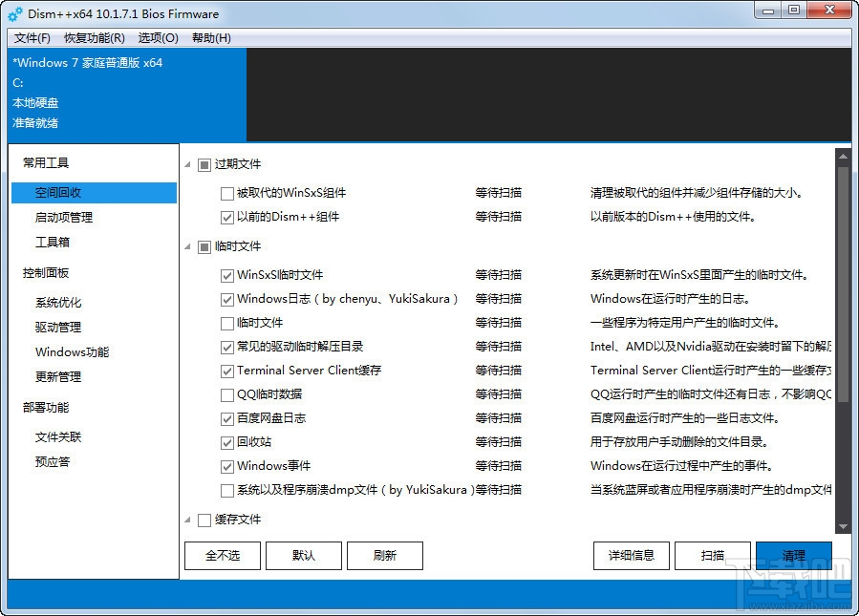Switch to Windows功能 management
The width and height of the screenshot is (859, 616).
71,351
